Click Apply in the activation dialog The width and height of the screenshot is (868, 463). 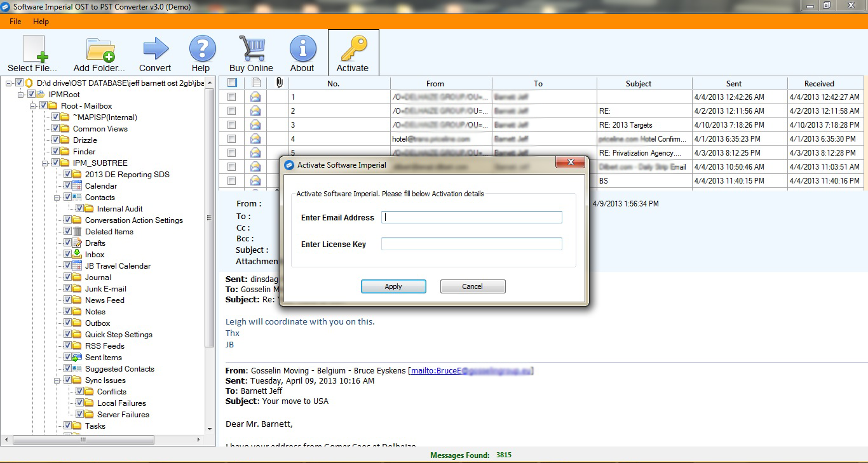click(x=393, y=286)
